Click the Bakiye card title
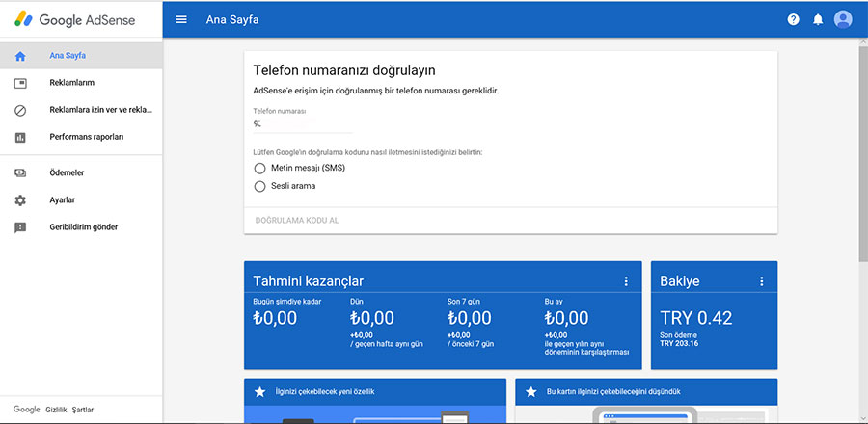The width and height of the screenshot is (868, 424). (680, 281)
